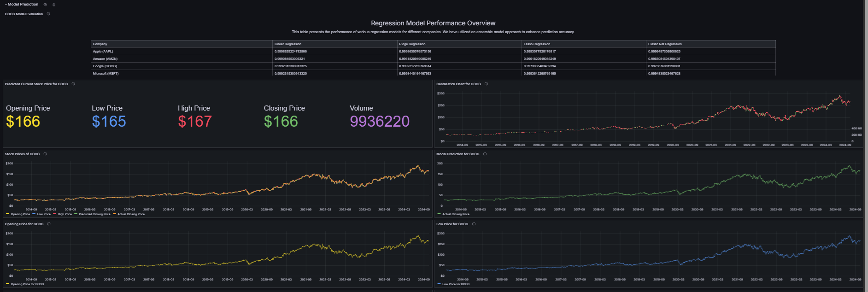Click info icon for Candlestick Chart panel
The image size is (868, 292).
486,84
